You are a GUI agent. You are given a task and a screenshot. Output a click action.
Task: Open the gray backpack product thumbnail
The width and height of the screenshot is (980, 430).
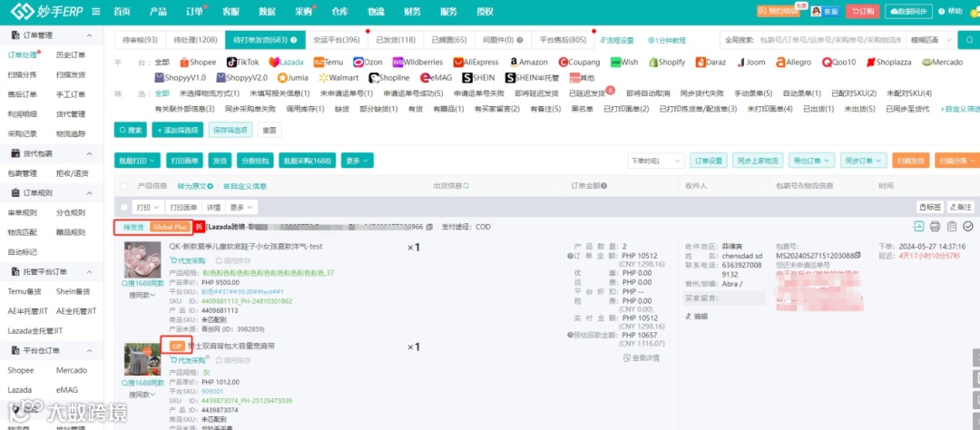142,359
